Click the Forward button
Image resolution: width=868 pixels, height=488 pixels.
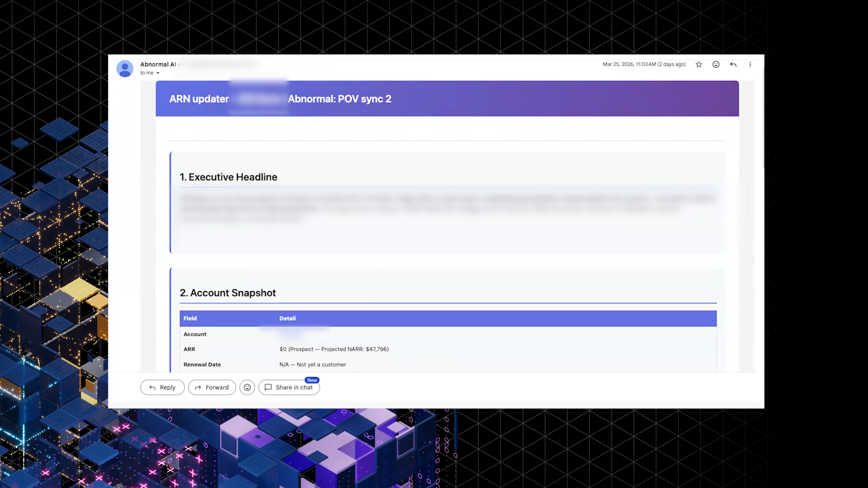[212, 387]
